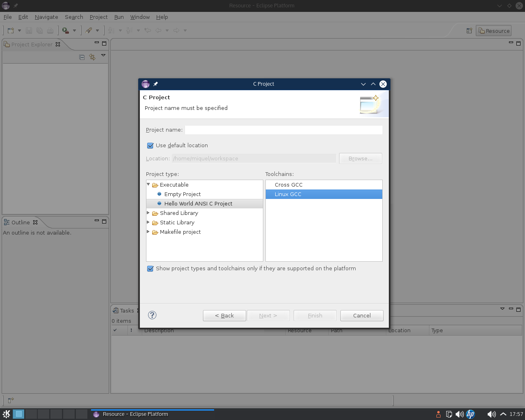Close the Project Explorer view tab
525x420 pixels.
tap(58, 44)
